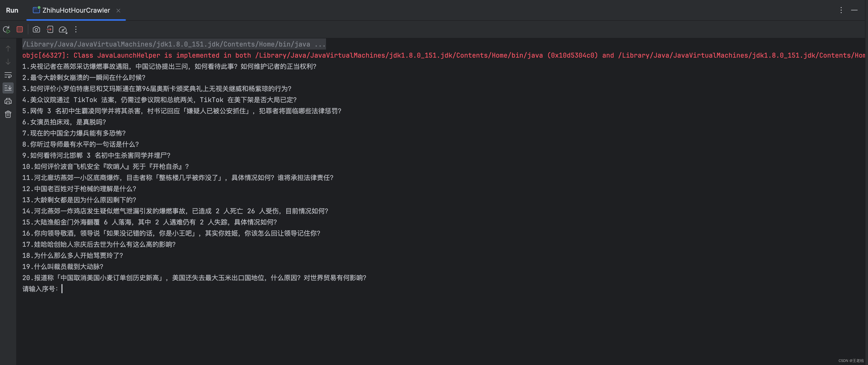Click the Run panel title label
The image size is (868, 365).
pos(12,10)
